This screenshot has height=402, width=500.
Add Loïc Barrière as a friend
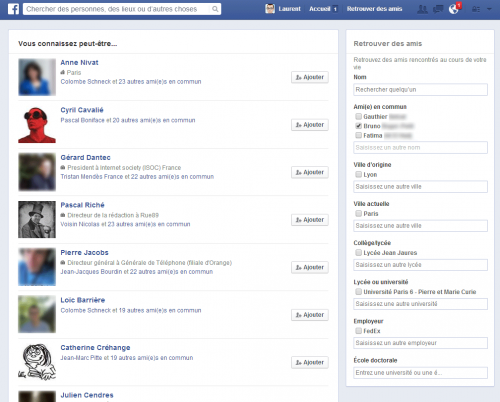tap(310, 315)
